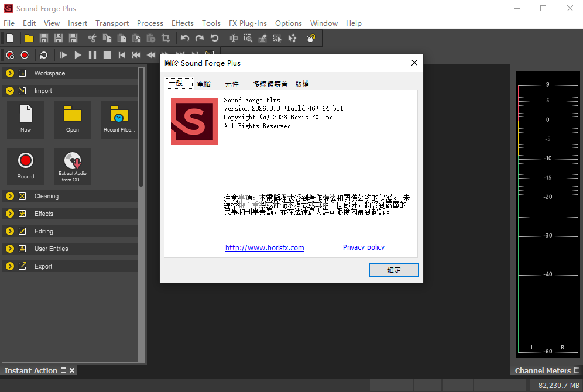The height and width of the screenshot is (392, 583).
Task: Close the Instant Action panel
Action: click(x=73, y=370)
